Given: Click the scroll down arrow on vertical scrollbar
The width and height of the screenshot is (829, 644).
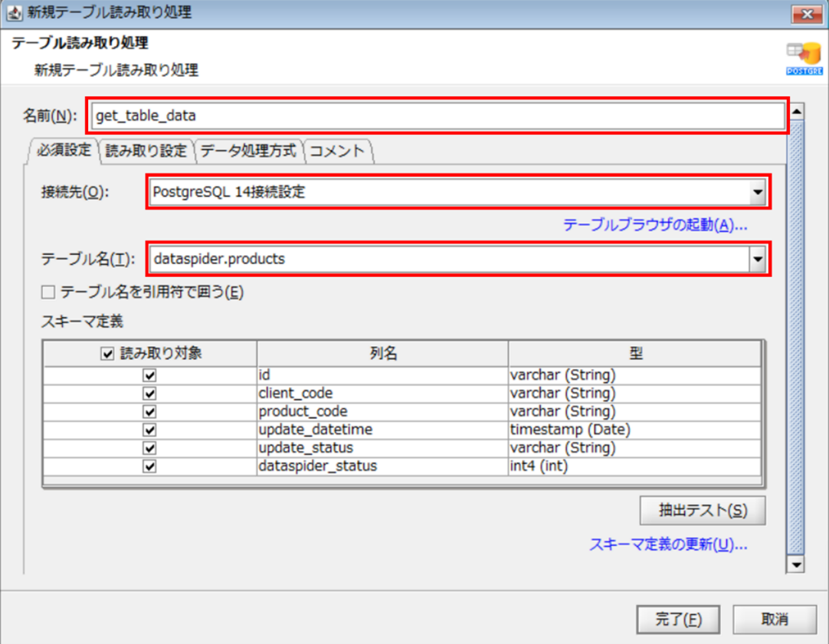Looking at the screenshot, I should (797, 565).
